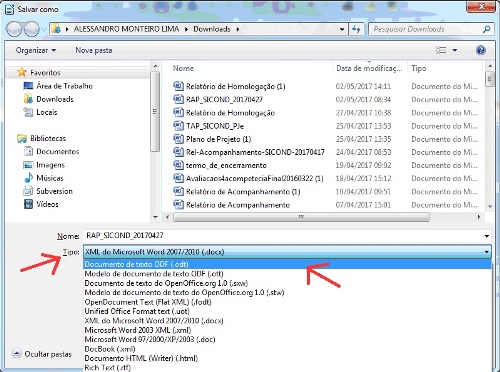Select the Músicas library icon
500x372 pixels.
(x=28, y=178)
